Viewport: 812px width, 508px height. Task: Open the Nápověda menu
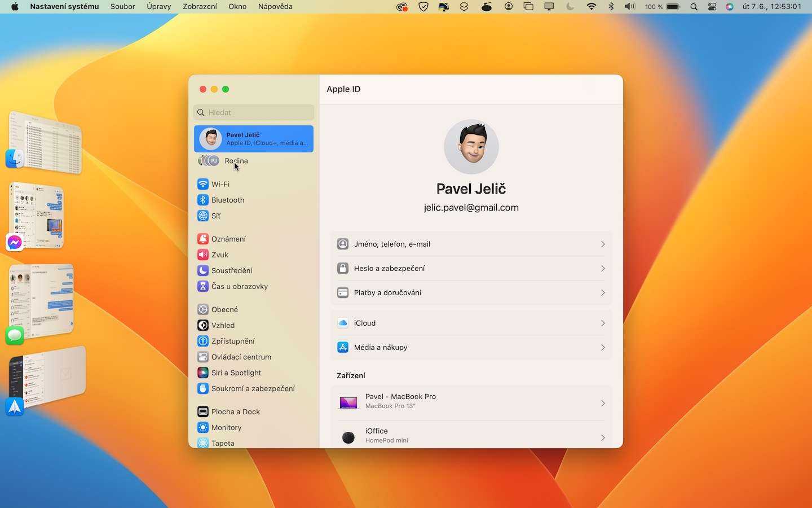coord(275,7)
